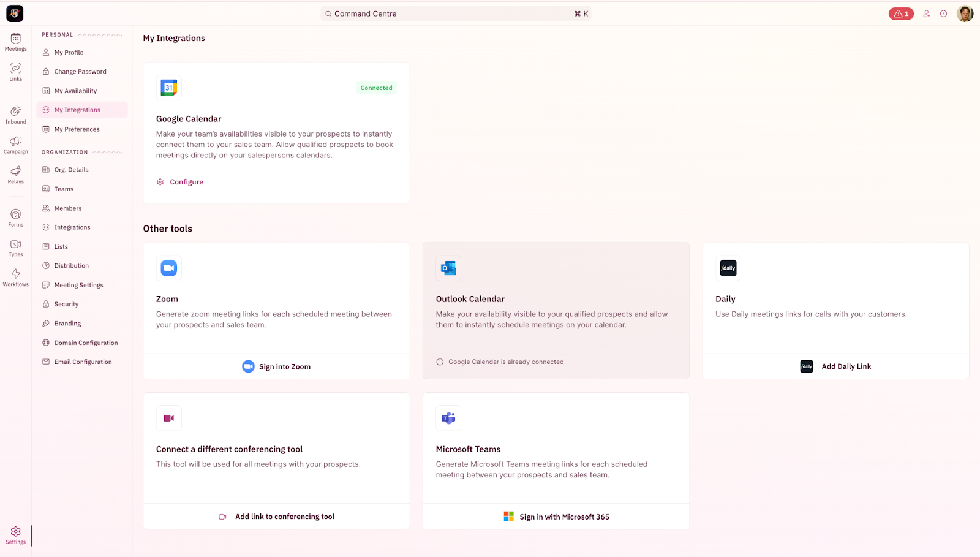
Task: Click the Command Centre search field
Action: click(456, 13)
